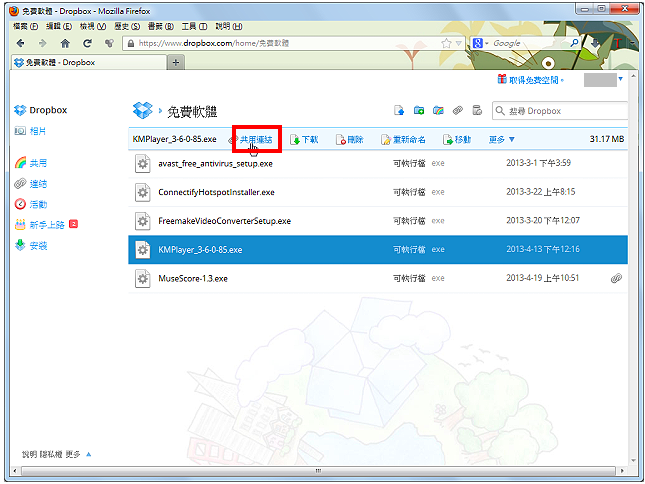Open the 歷史 (S) menu

pyautogui.click(x=127, y=26)
